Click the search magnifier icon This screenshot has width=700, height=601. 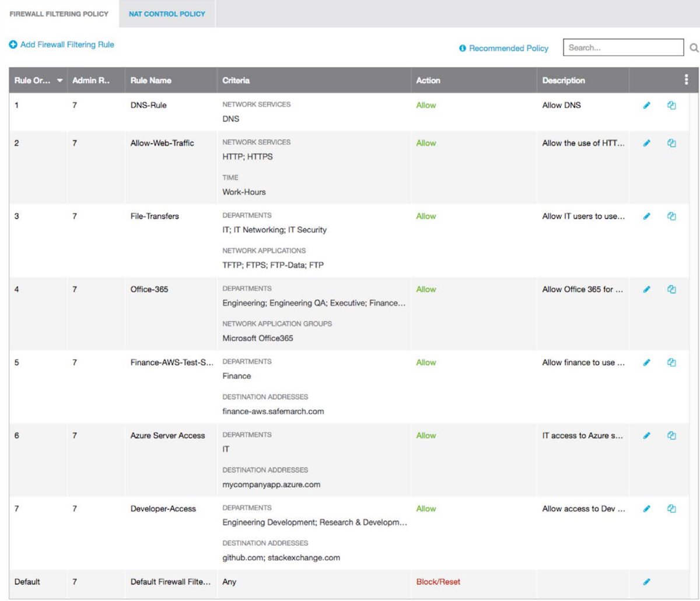(x=694, y=48)
